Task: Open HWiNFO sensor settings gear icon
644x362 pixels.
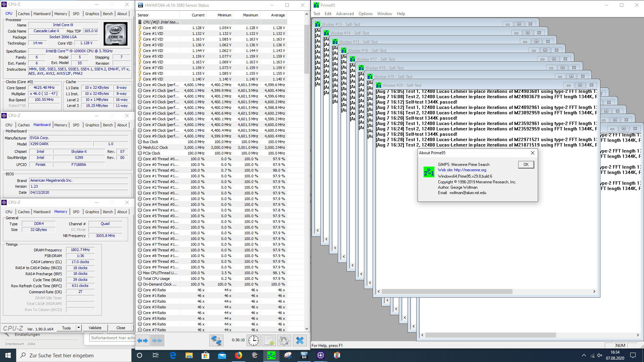Action: 284,341
